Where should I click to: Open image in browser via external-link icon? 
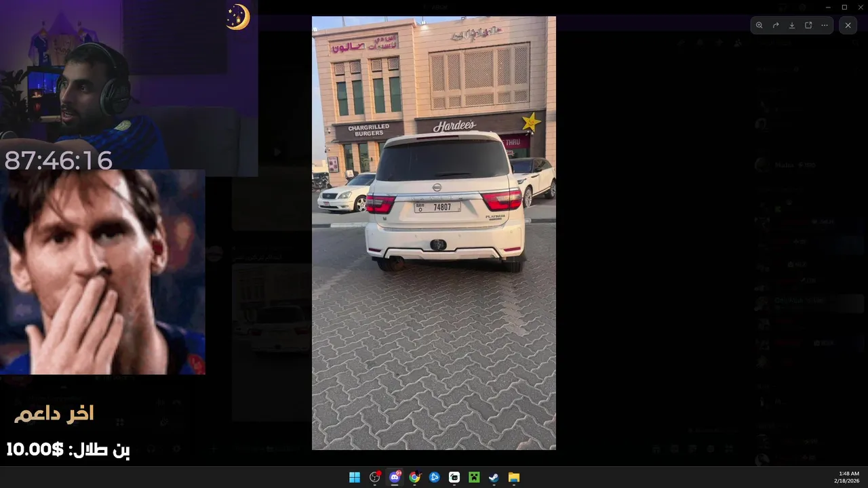click(x=808, y=25)
